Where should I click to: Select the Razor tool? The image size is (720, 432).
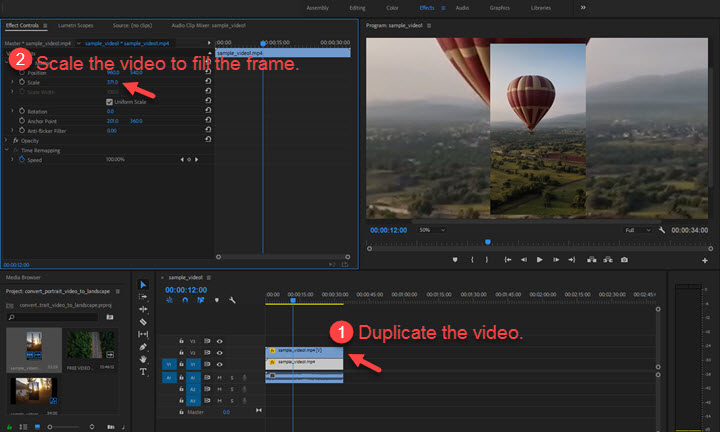coord(143,322)
